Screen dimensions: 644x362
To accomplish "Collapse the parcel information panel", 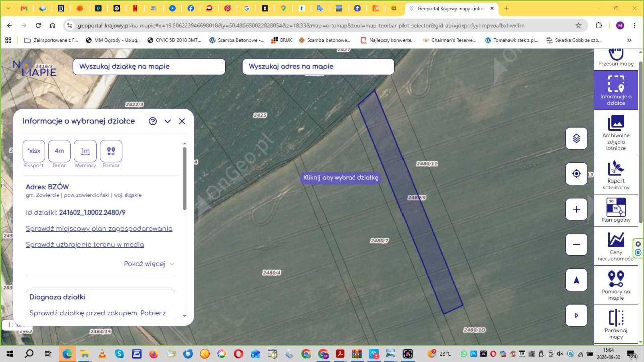I will [x=168, y=121].
